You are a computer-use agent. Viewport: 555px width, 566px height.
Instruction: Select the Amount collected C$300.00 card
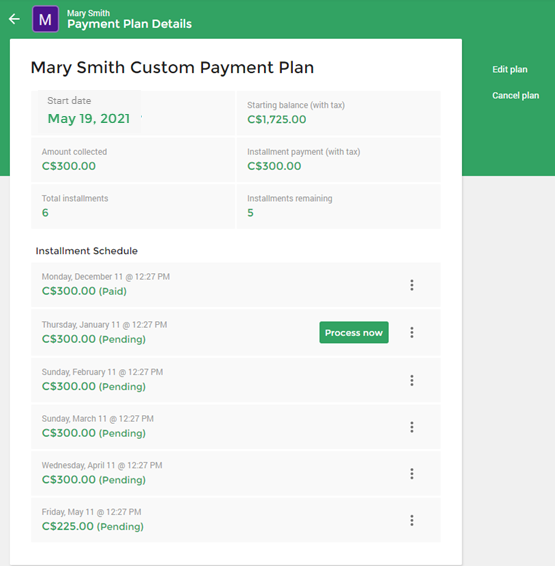[x=133, y=160]
